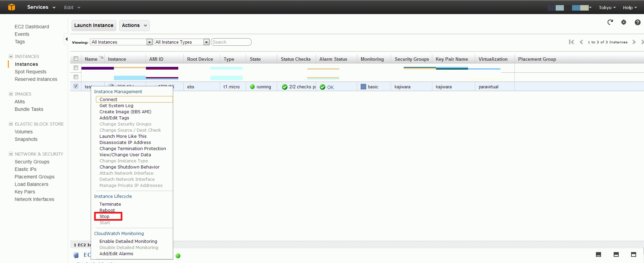This screenshot has width=644, height=263.
Task: Go to next page of instances
Action: pyautogui.click(x=634, y=42)
